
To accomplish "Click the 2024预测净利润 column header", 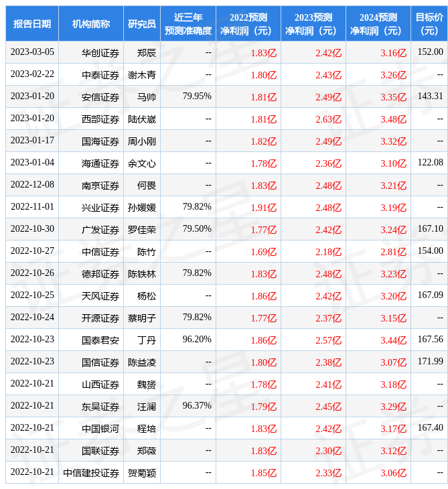I will point(378,23).
